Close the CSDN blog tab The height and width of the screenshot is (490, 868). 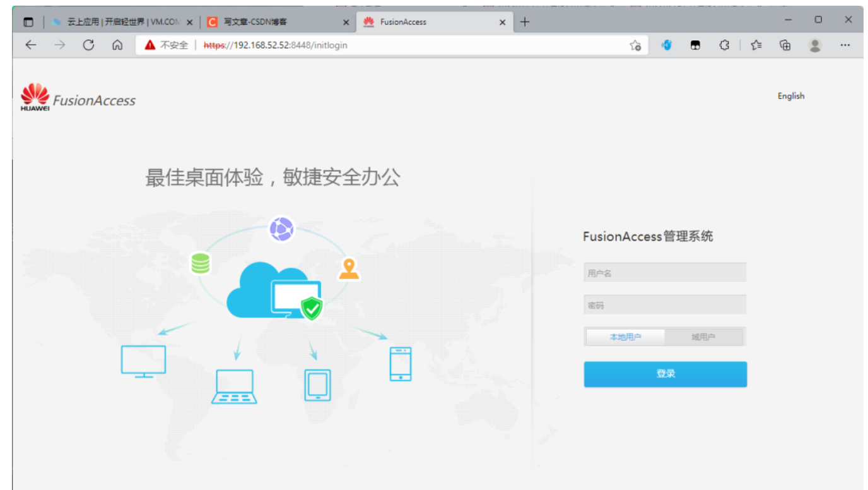click(x=346, y=22)
